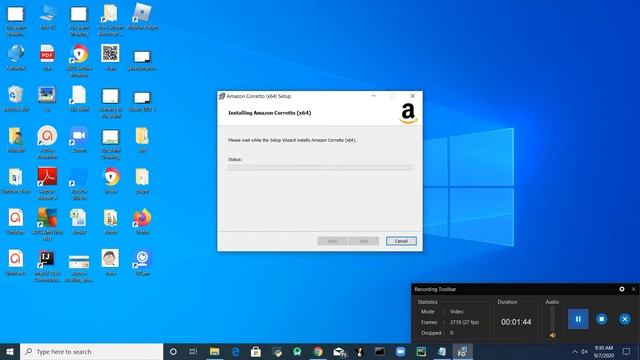Open the Command Prompt taskbar icon
Image resolution: width=640 pixels, height=360 pixels.
(x=380, y=351)
